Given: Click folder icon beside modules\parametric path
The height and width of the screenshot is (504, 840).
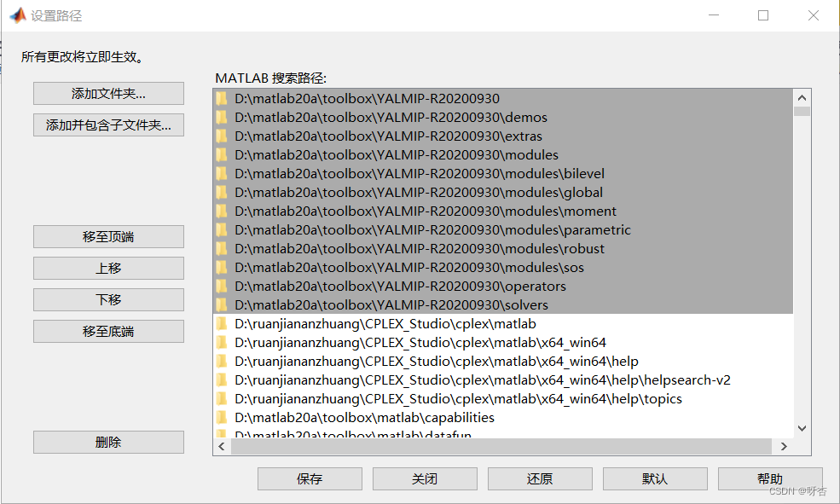Looking at the screenshot, I should pyautogui.click(x=222, y=229).
